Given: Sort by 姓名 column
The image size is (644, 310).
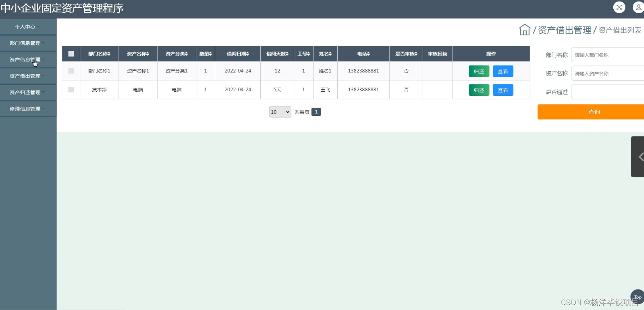Looking at the screenshot, I should [325, 54].
